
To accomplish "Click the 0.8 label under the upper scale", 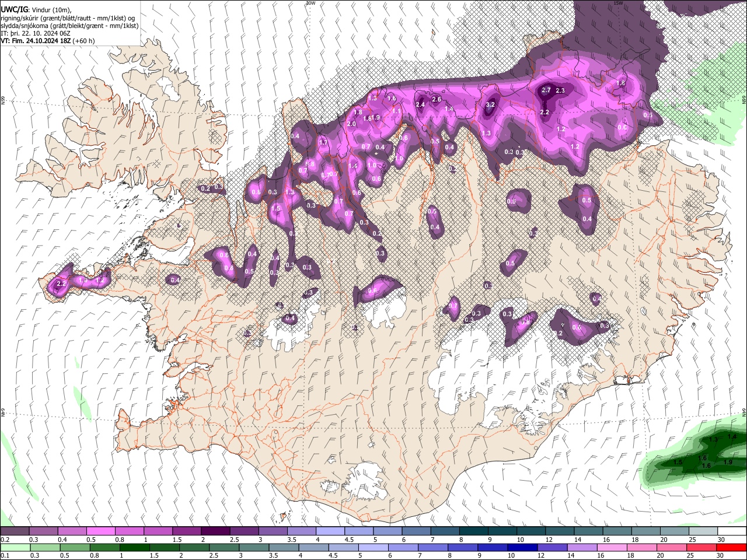I will (120, 540).
